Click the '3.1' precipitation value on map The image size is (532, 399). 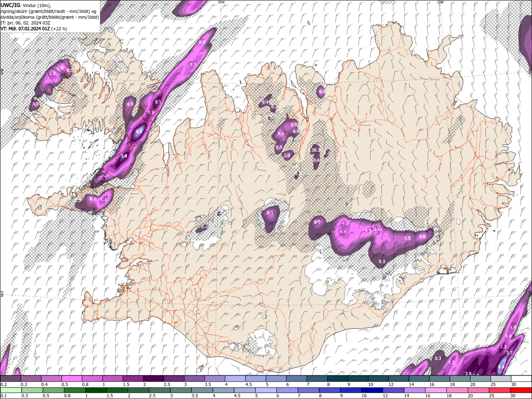pos(158,102)
